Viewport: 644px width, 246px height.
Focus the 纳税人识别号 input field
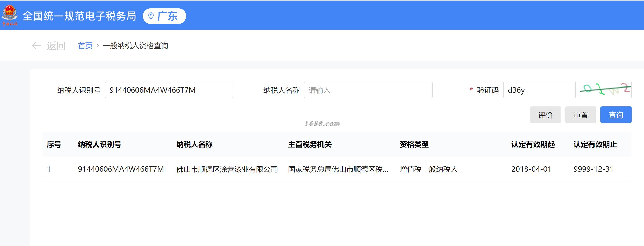(169, 90)
